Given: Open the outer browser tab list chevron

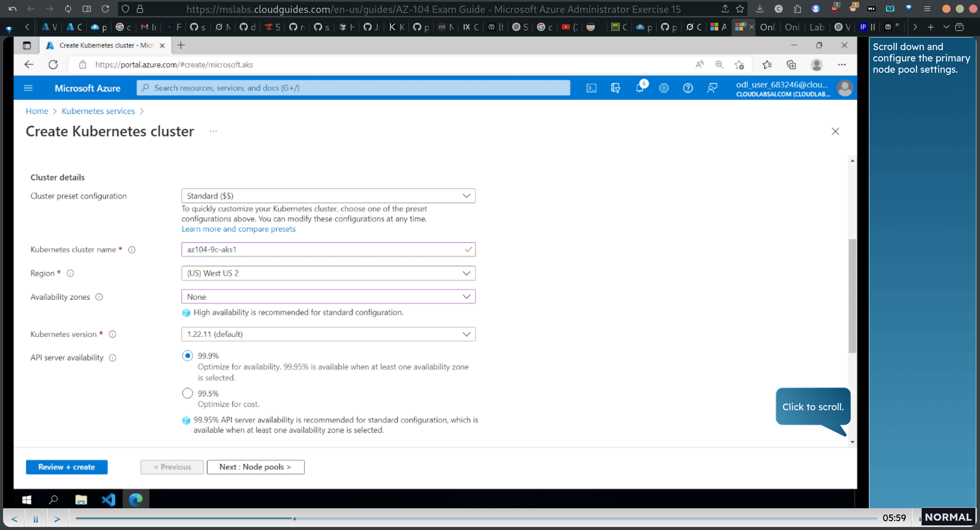Looking at the screenshot, I should [946, 27].
